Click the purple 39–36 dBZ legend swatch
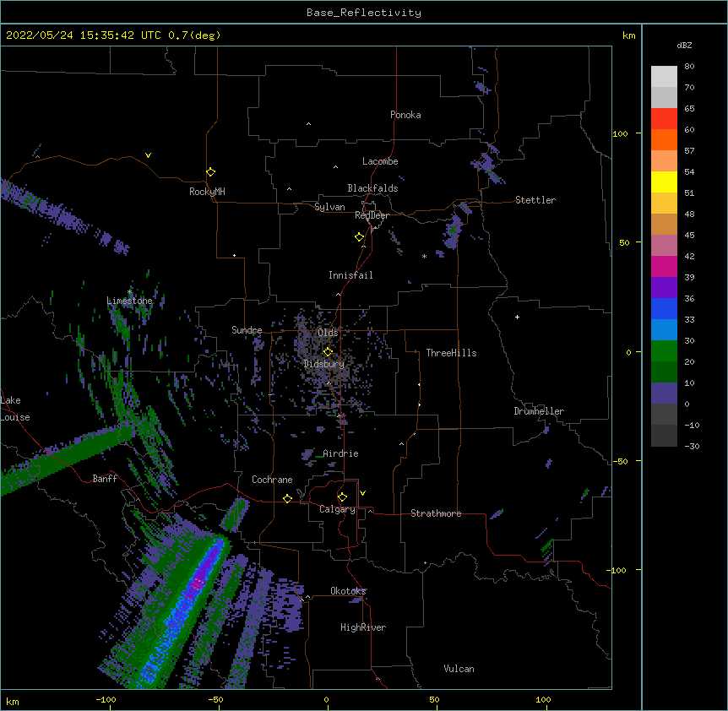This screenshot has width=728, height=711. coord(664,288)
